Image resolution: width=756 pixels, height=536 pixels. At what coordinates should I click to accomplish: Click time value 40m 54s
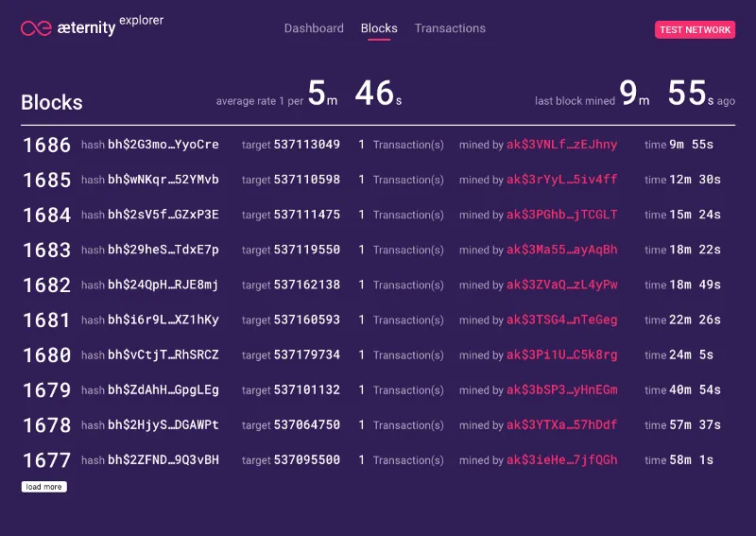695,389
